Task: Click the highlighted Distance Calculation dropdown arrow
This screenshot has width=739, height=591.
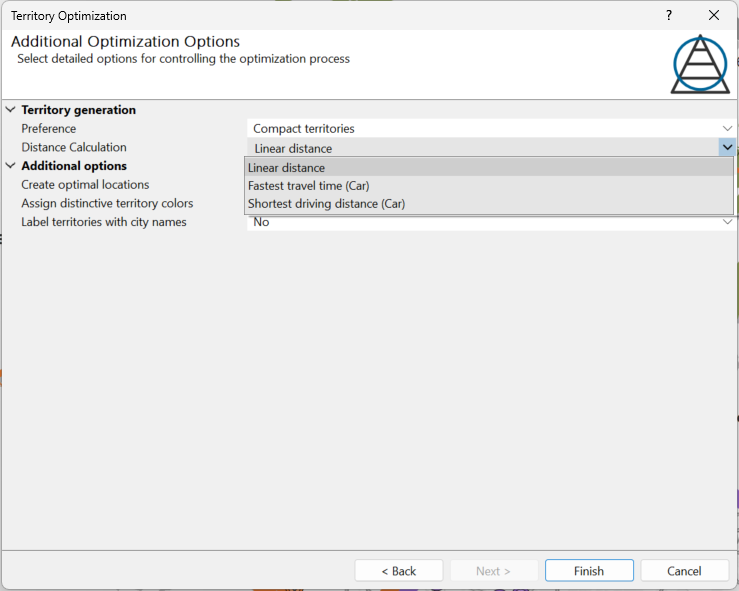Action: (727, 148)
